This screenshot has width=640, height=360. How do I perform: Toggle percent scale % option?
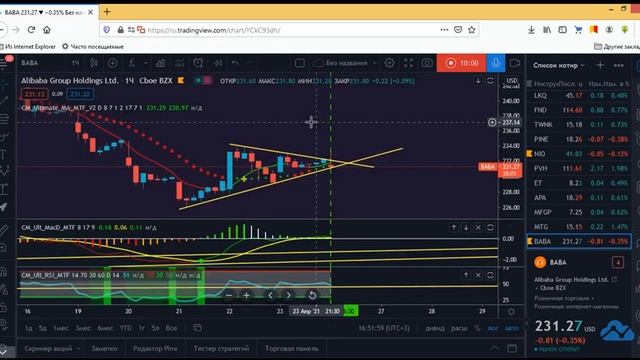[x=477, y=328]
